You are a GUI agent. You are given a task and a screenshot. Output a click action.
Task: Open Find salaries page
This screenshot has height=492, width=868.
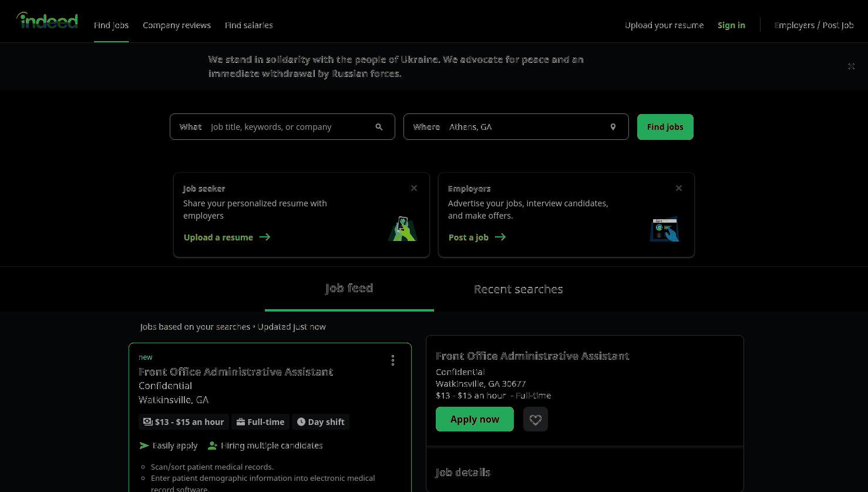249,25
